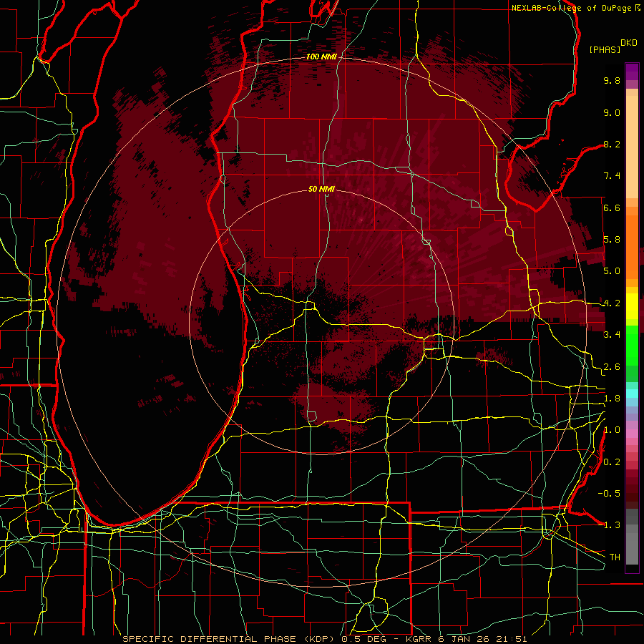Click the 7.4 legend value

click(x=612, y=176)
